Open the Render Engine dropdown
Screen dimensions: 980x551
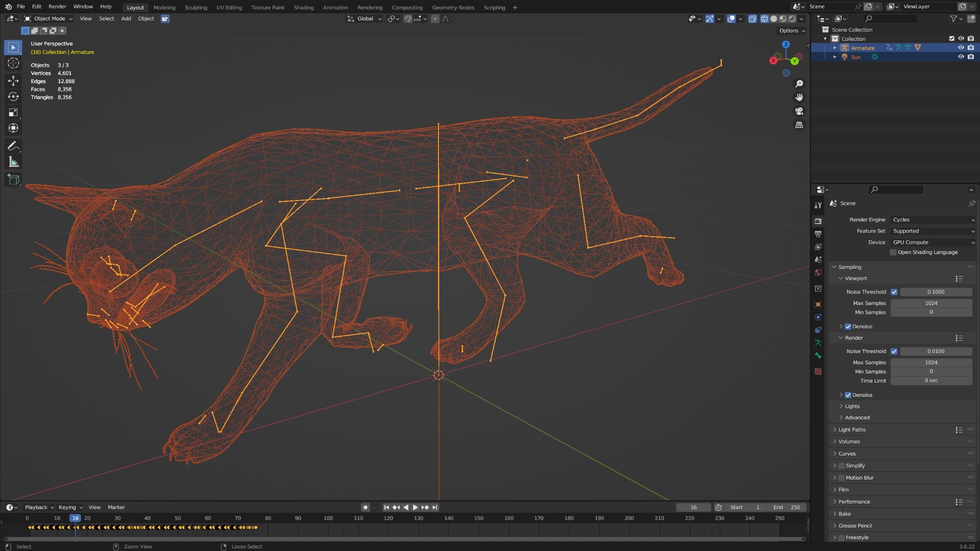[933, 220]
